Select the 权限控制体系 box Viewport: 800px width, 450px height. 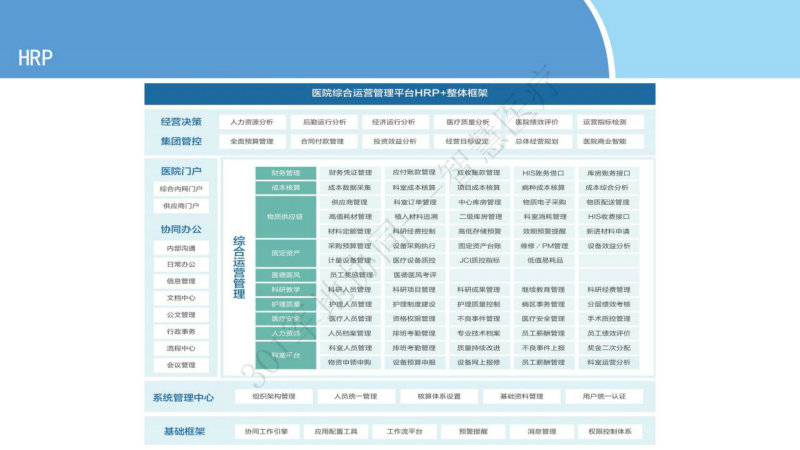click(610, 432)
